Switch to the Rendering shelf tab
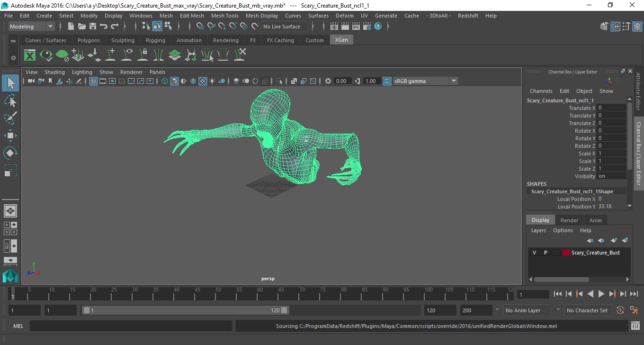 pyautogui.click(x=225, y=40)
